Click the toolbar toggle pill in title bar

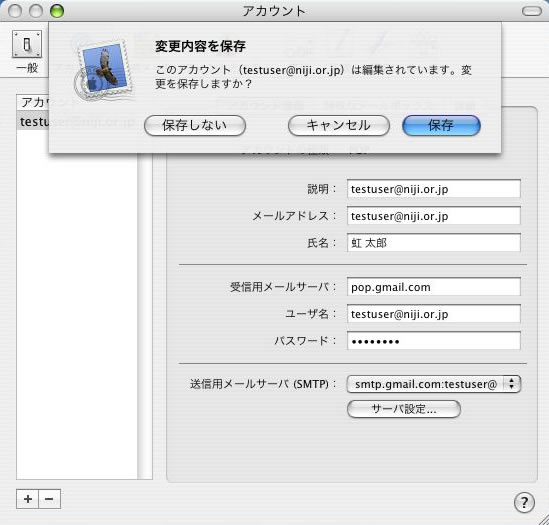point(532,11)
